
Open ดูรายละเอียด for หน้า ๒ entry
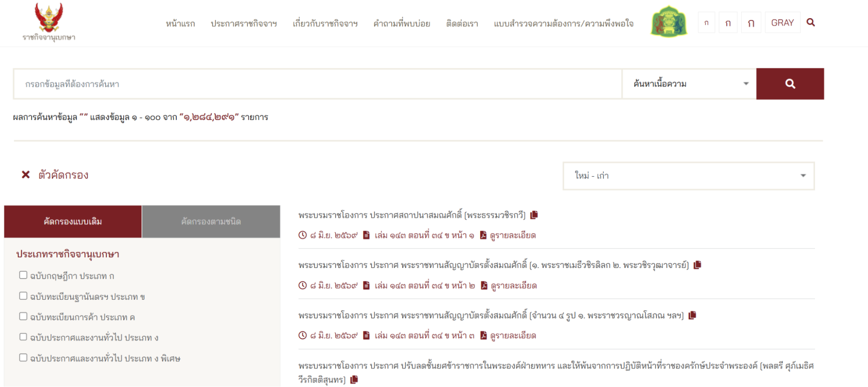514,285
